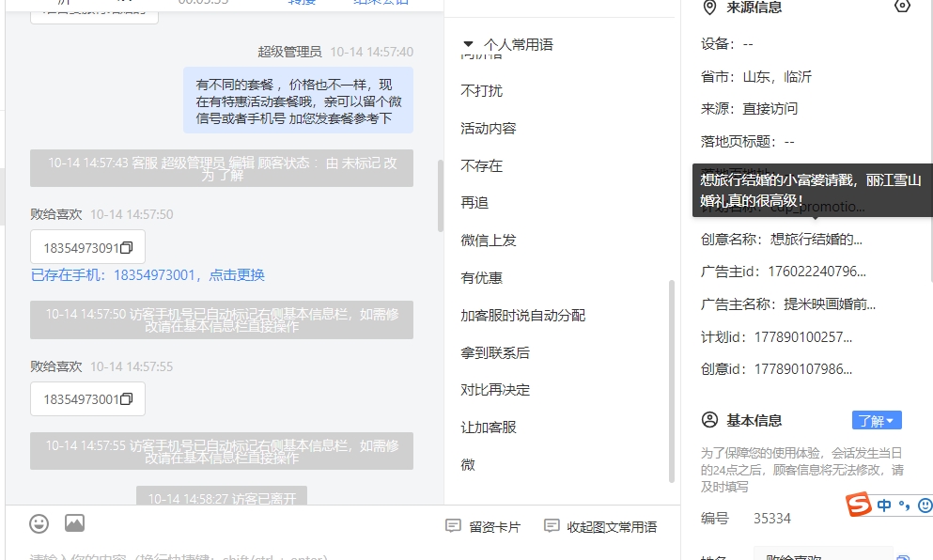Click the 广告主名称 row
The height and width of the screenshot is (560, 933).
point(788,304)
